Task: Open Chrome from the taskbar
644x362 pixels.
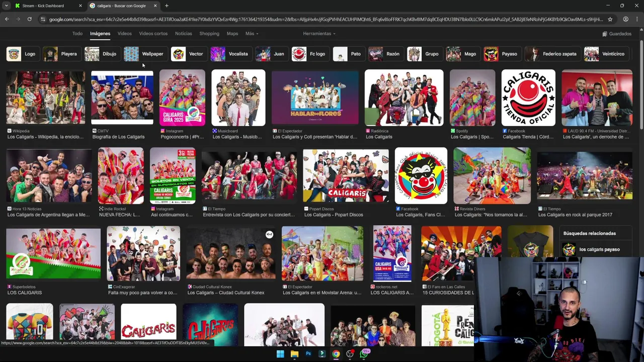Action: click(x=336, y=353)
